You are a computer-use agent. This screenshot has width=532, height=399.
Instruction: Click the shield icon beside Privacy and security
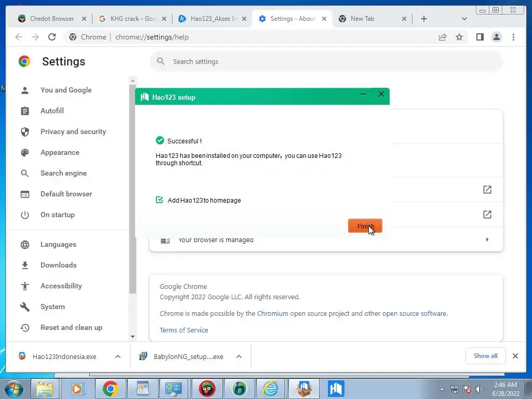[x=25, y=131]
